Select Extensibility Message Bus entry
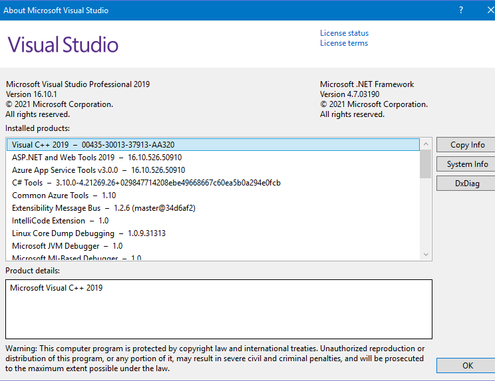This screenshot has height=381, width=495. point(213,208)
